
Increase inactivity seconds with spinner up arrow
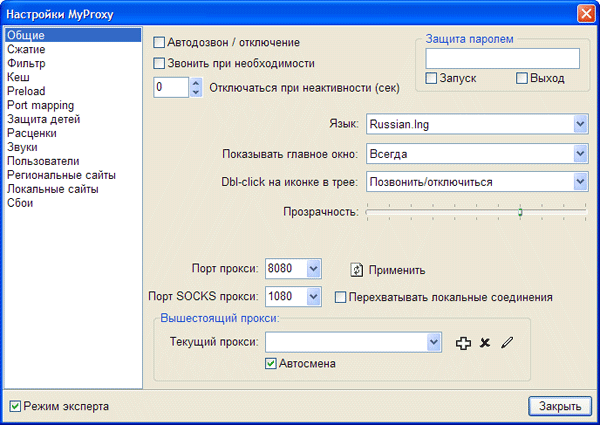coord(196,82)
